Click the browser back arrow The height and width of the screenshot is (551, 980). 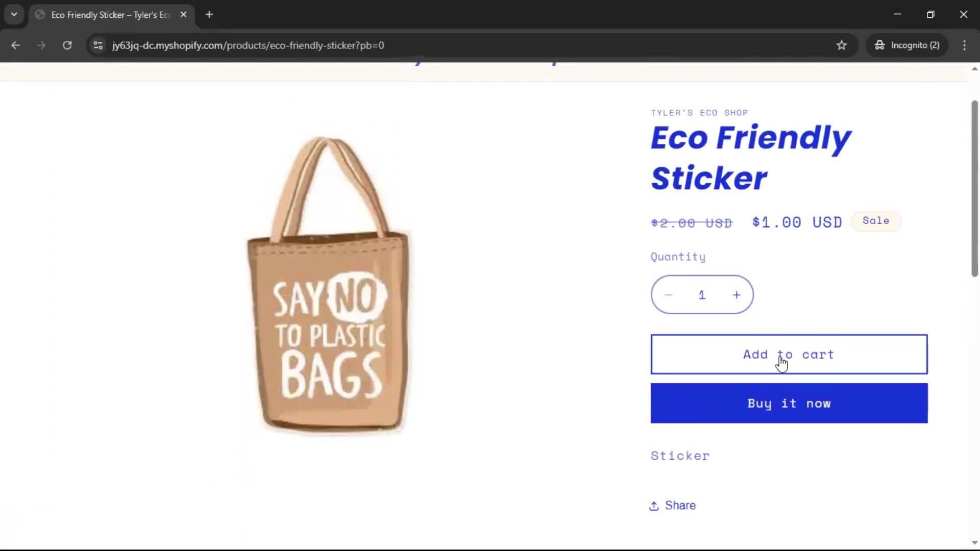[16, 45]
